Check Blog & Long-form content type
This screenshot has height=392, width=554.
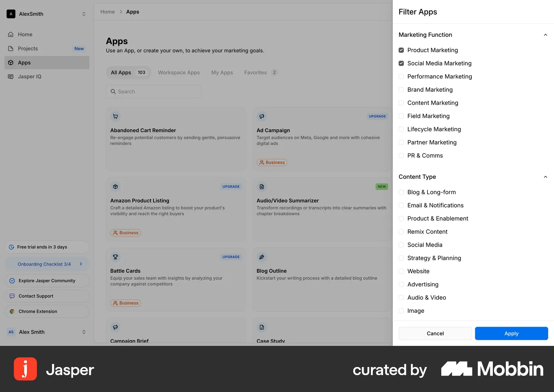coord(401,192)
